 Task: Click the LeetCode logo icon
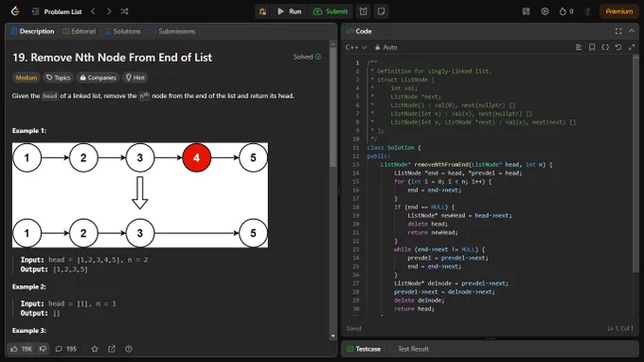[15, 11]
